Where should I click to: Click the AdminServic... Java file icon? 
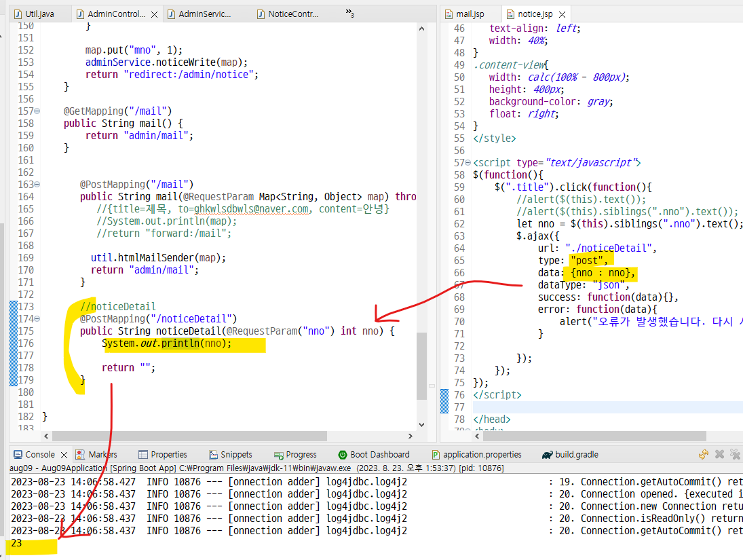pyautogui.click(x=172, y=14)
